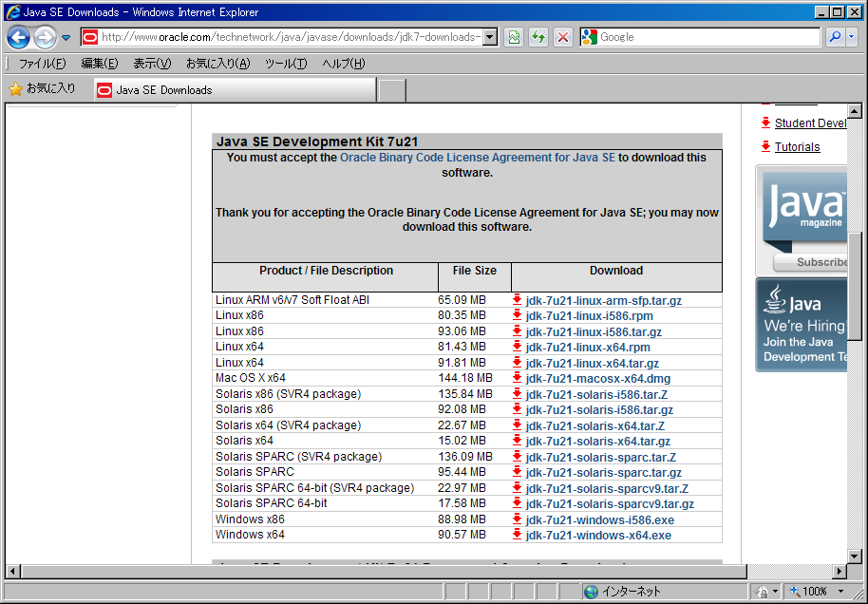Open the お気に入り(A) menu

pos(218,64)
